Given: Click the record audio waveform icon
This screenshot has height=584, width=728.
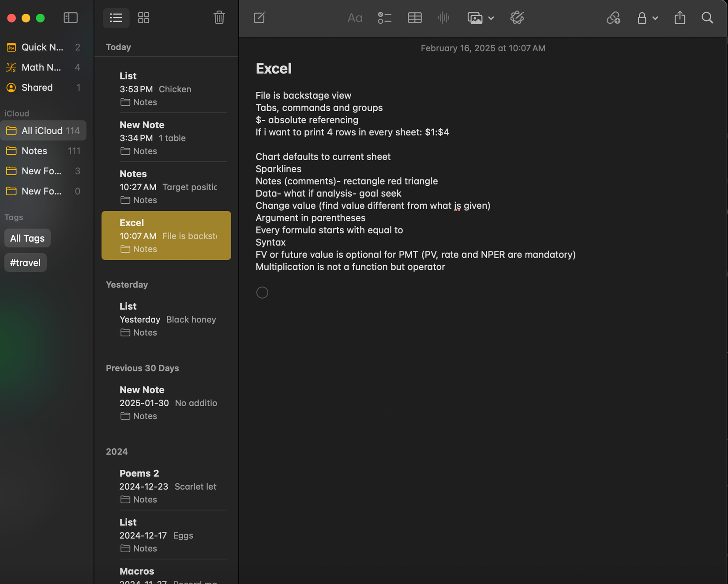Looking at the screenshot, I should pos(443,18).
